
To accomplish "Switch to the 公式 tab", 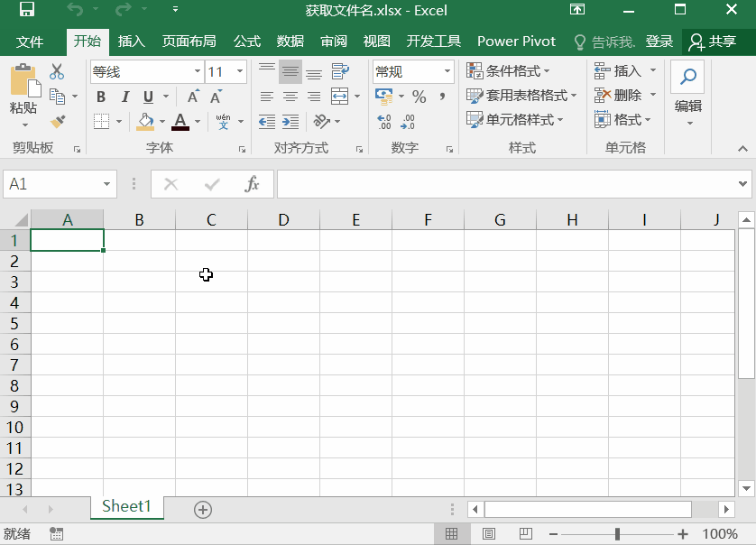I will [247, 42].
